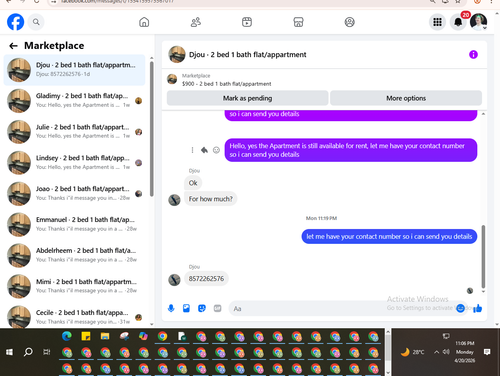Click the taskbar clock showing 11:06 PM
Screen dimensions: 500x376
coord(465,352)
